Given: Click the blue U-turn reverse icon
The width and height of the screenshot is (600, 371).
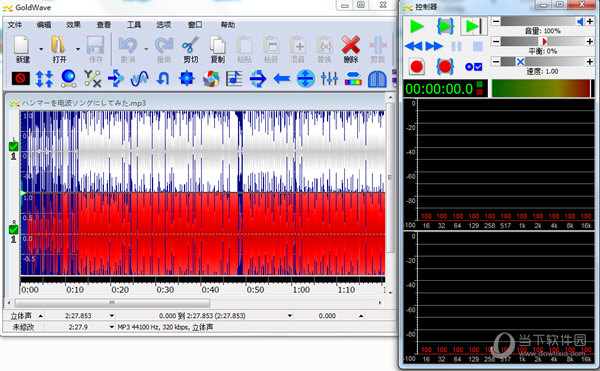Looking at the screenshot, I should pos(163,79).
